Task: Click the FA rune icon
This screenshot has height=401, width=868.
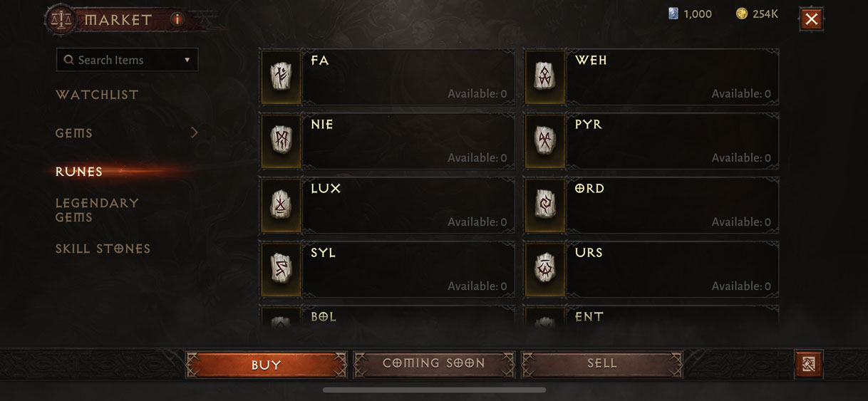Action: [x=281, y=77]
